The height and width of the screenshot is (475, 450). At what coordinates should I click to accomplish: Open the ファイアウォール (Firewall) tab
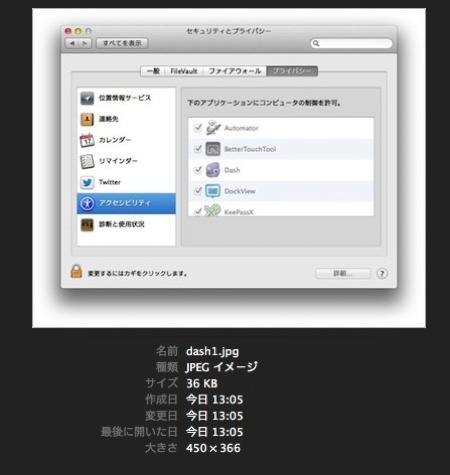235,71
